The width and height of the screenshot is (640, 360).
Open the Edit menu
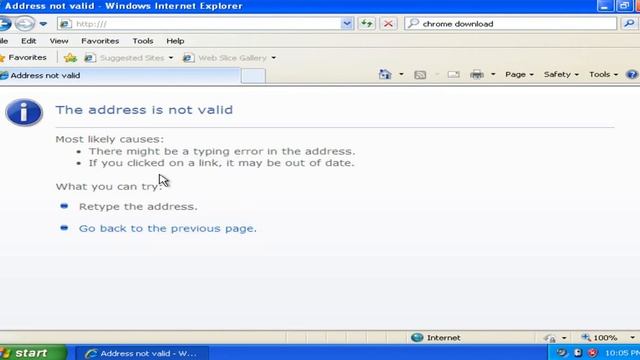click(29, 41)
